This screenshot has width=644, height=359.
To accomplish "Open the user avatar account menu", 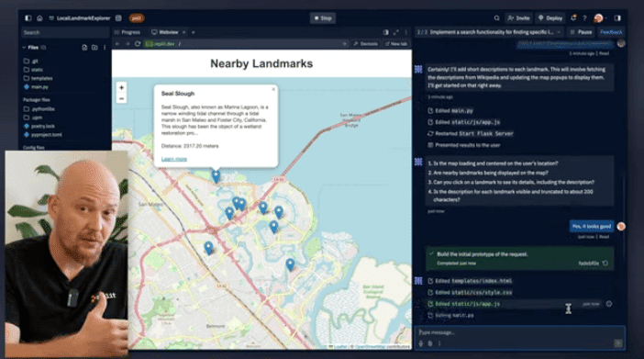I will [599, 18].
